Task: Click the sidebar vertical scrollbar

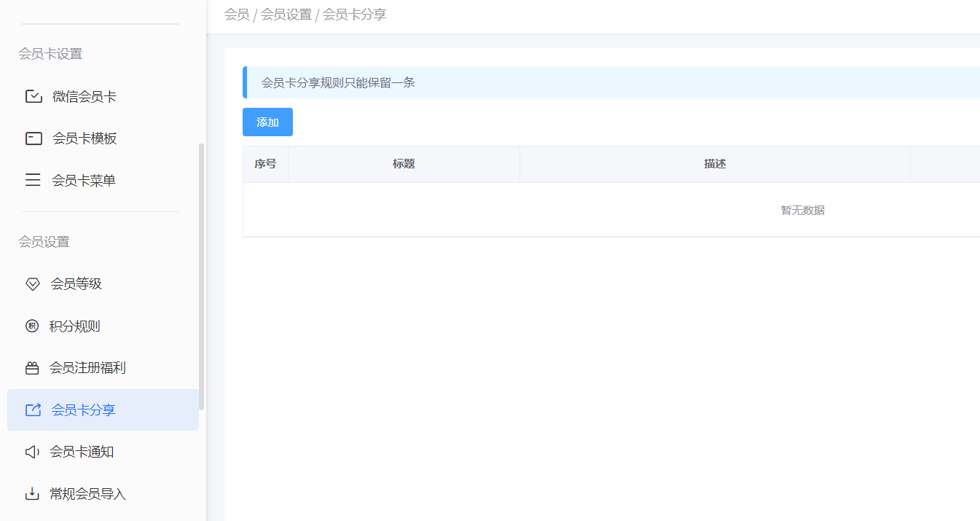Action: pos(202,276)
